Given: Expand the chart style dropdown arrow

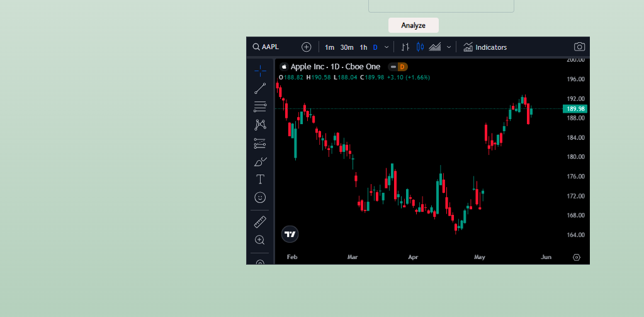Looking at the screenshot, I should [449, 47].
